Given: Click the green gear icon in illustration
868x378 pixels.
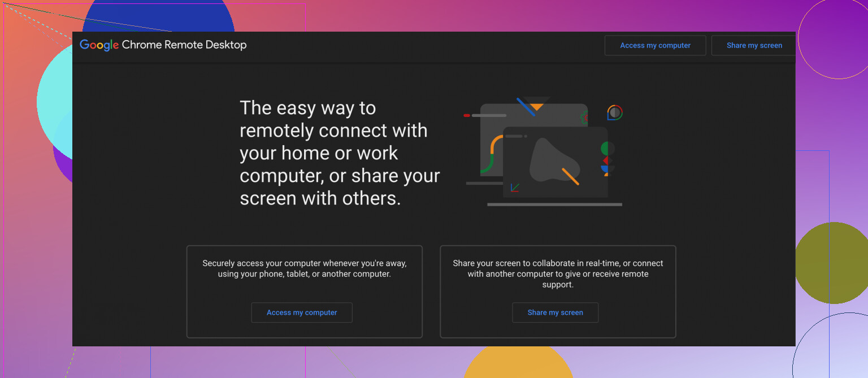Looking at the screenshot, I should coord(584,119).
